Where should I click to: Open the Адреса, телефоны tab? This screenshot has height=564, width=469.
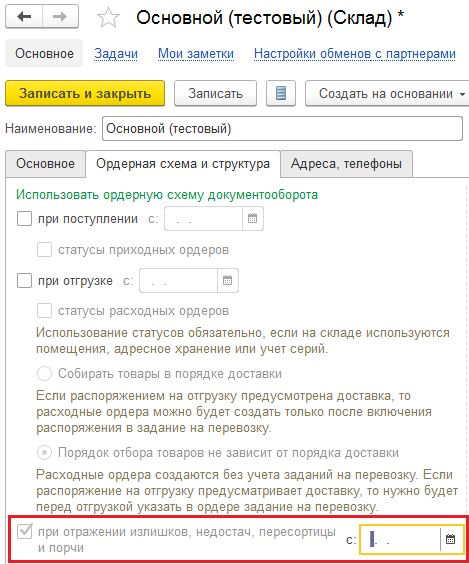pyautogui.click(x=346, y=164)
